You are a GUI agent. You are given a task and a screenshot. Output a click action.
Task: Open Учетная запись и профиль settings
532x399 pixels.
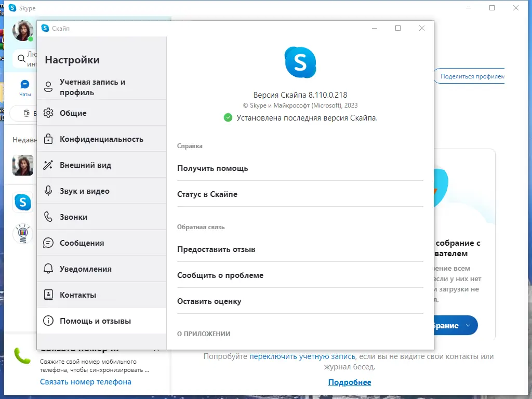pos(101,87)
